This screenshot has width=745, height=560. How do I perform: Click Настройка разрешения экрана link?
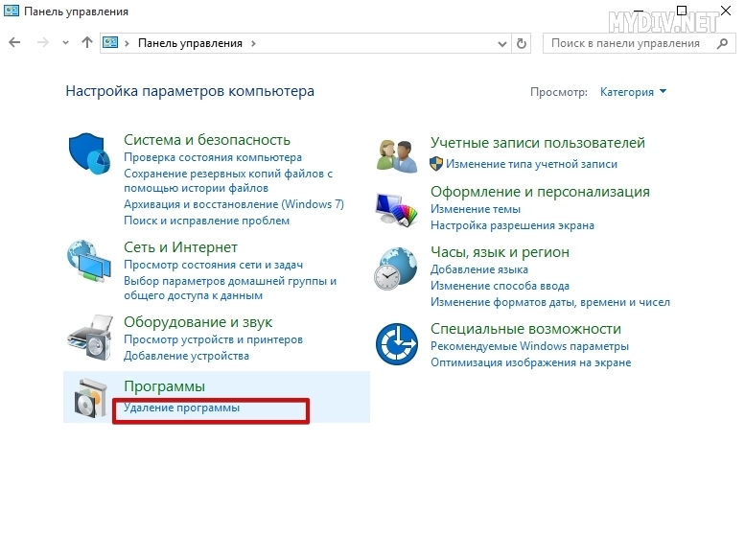(512, 225)
